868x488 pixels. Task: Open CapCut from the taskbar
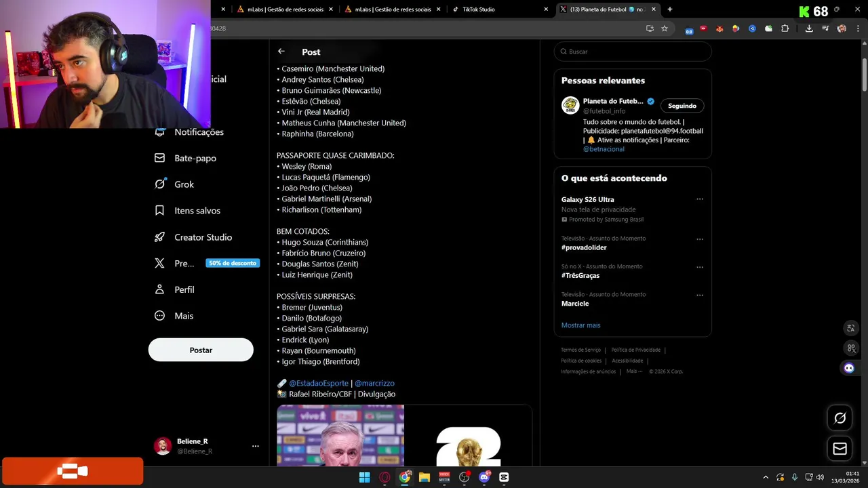pyautogui.click(x=504, y=477)
